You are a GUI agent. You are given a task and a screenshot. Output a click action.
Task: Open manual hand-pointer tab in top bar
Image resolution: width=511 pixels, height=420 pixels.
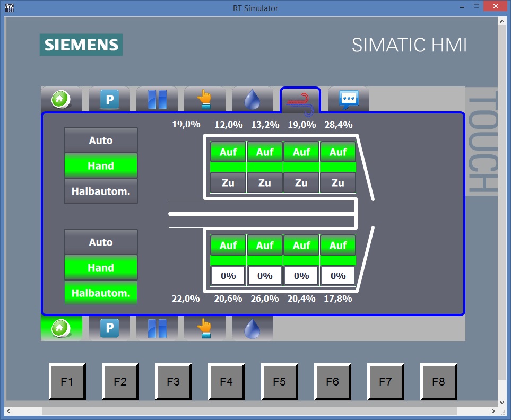coord(205,99)
